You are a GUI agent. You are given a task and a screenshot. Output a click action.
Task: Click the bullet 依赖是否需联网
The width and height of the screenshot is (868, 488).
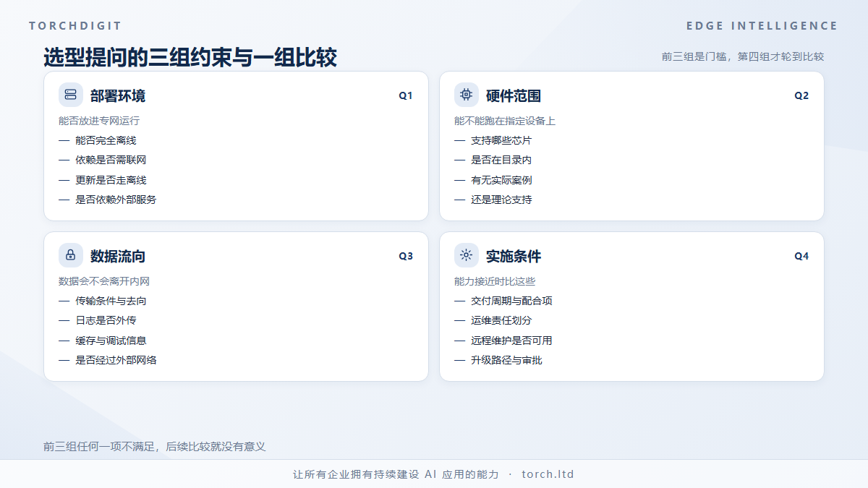(x=111, y=160)
